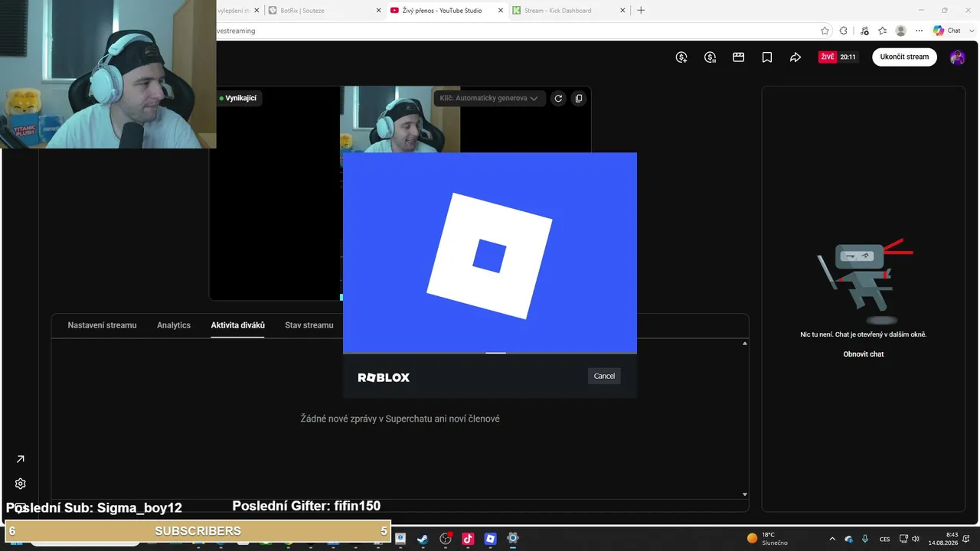Screen dimensions: 980x551
Task: Cancel the Roblox launcher dialog
Action: coord(604,376)
